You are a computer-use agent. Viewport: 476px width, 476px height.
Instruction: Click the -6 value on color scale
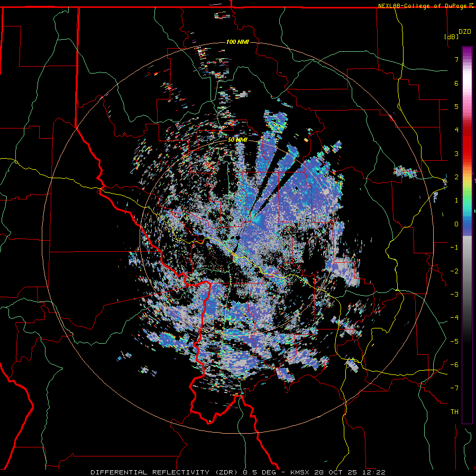pos(454,365)
